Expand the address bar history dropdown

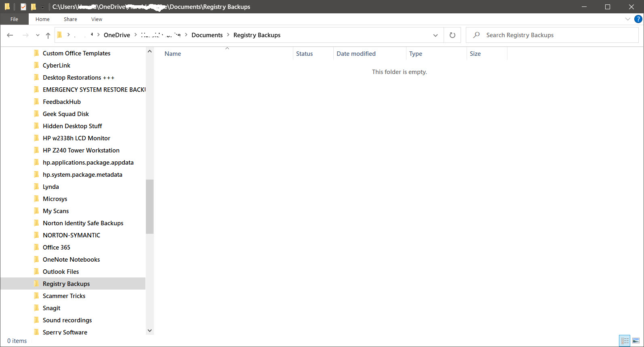tap(435, 35)
